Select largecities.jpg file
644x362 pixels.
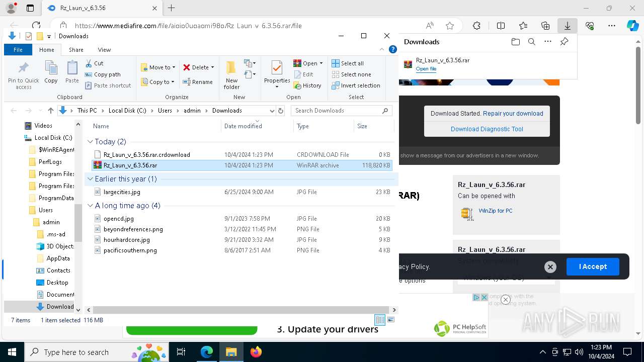coord(242,192)
